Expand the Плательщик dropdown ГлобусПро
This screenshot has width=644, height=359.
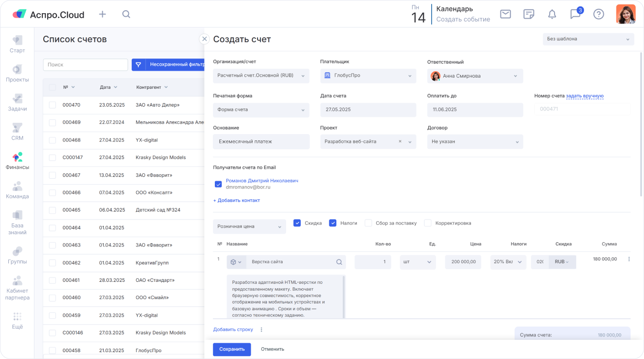pos(368,76)
